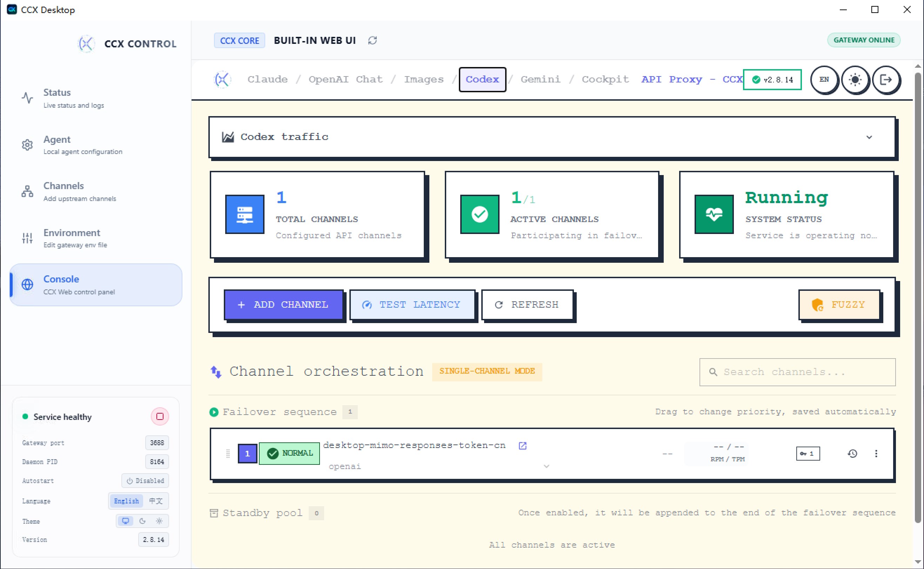
Task: Click the vertical scrollbar of web UI
Action: click(918, 297)
